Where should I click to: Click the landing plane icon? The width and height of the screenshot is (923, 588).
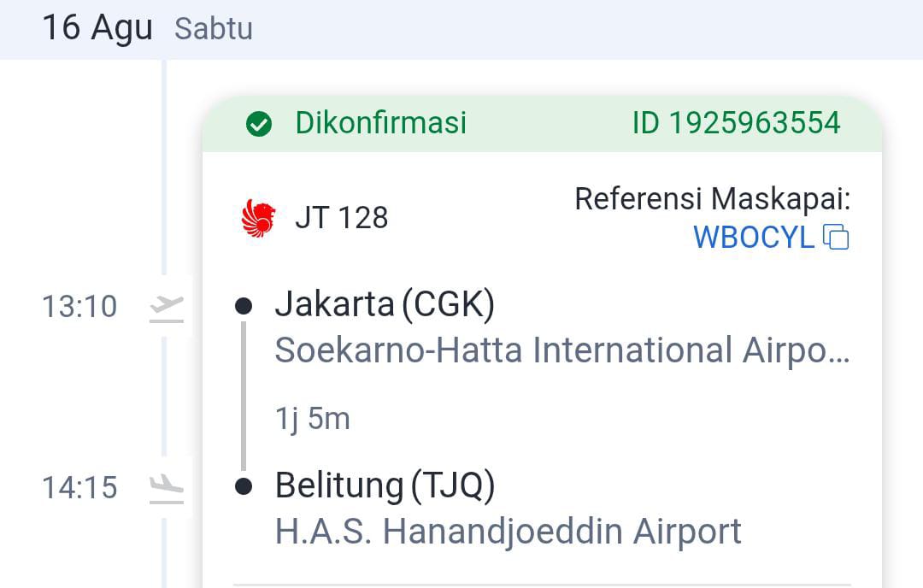coord(167,488)
